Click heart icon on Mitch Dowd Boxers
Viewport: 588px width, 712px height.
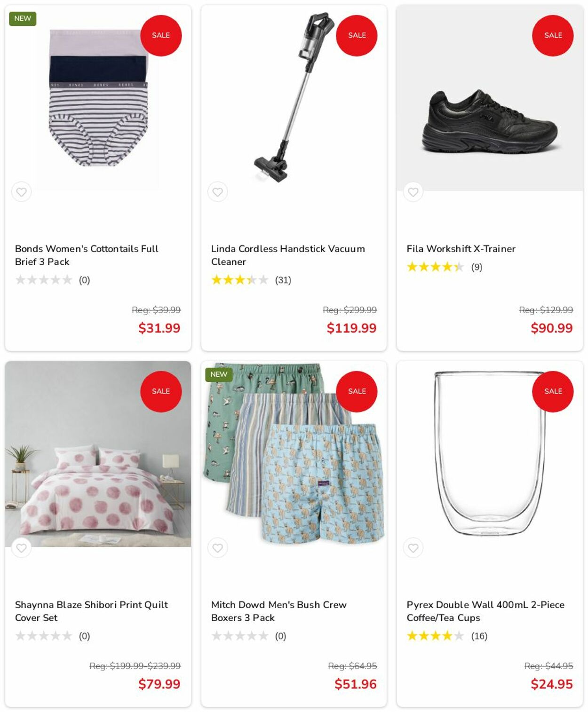(217, 548)
